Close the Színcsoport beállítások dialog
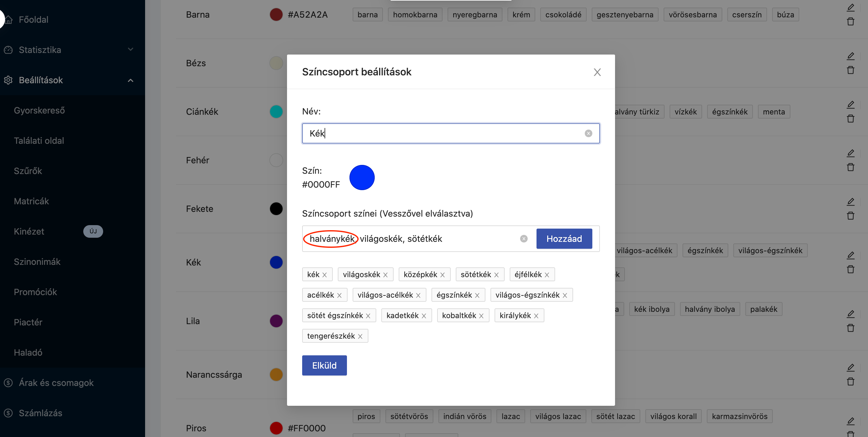The image size is (868, 437). coord(597,72)
